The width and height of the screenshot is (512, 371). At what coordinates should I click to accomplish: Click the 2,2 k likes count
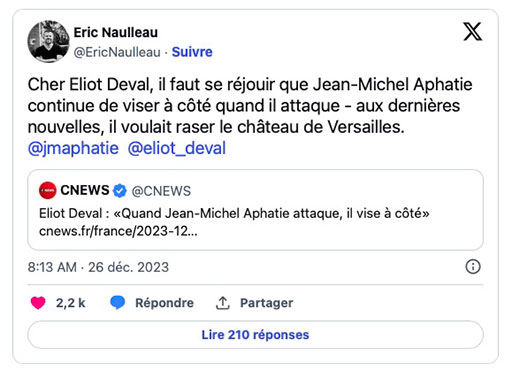[70, 303]
